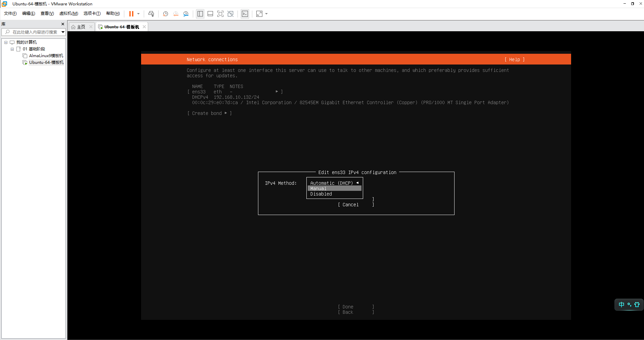This screenshot has height=340, width=644.
Task: Open the library search filter dropdown arrow
Action: (63, 32)
